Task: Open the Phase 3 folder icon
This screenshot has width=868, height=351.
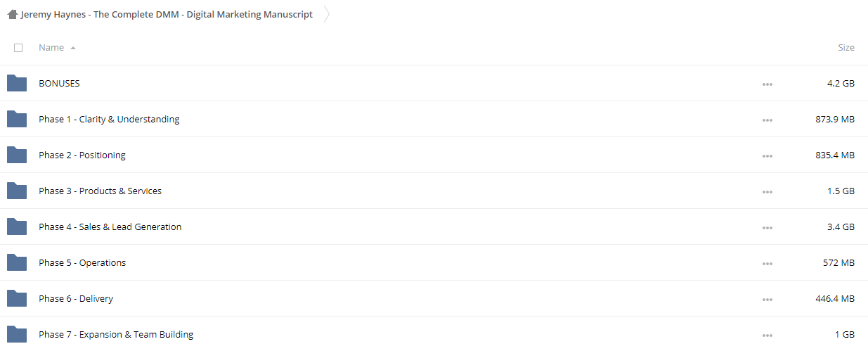Action: click(x=17, y=191)
